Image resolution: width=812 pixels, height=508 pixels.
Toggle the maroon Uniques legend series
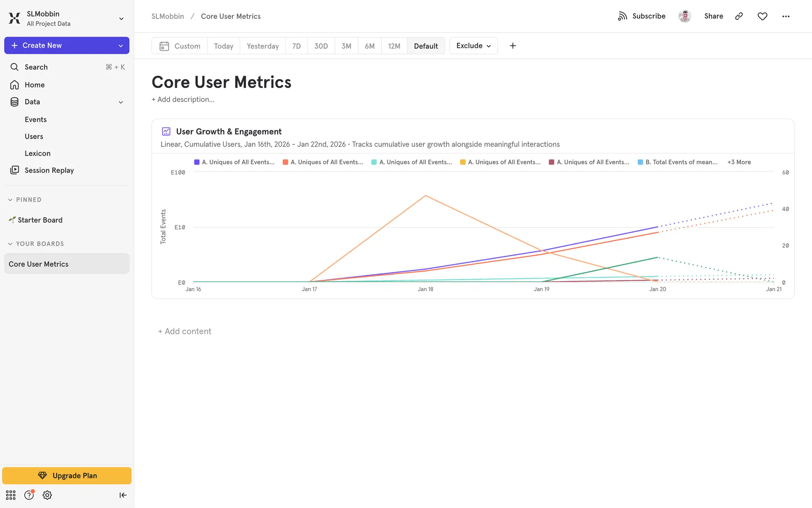(589, 162)
